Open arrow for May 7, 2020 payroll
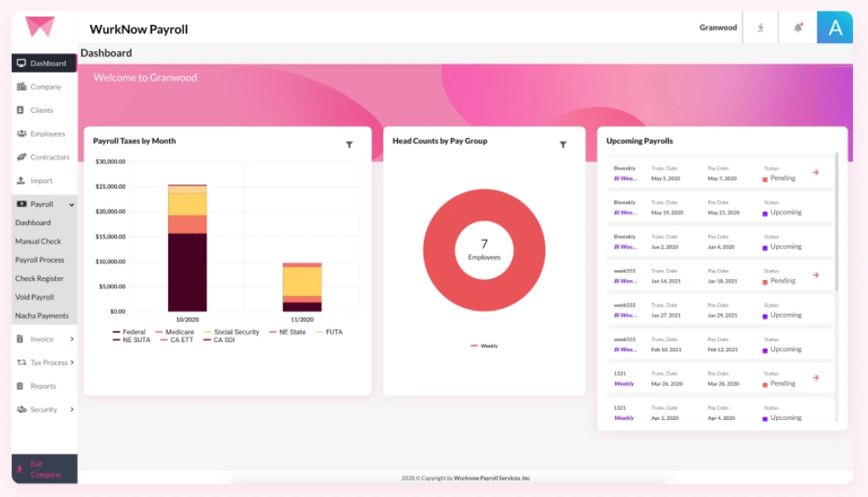This screenshot has height=497, width=868. coord(816,172)
